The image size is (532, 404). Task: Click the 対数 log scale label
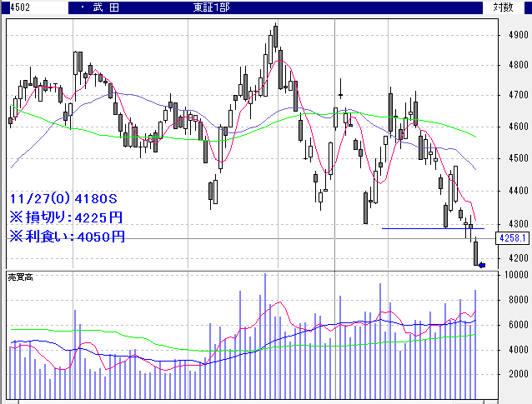(x=504, y=7)
